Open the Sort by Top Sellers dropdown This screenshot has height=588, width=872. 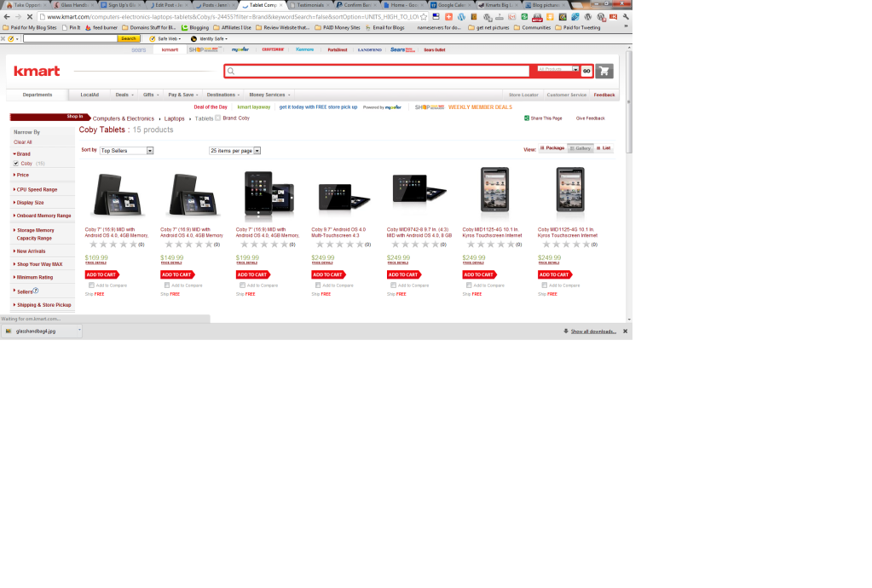[126, 151]
